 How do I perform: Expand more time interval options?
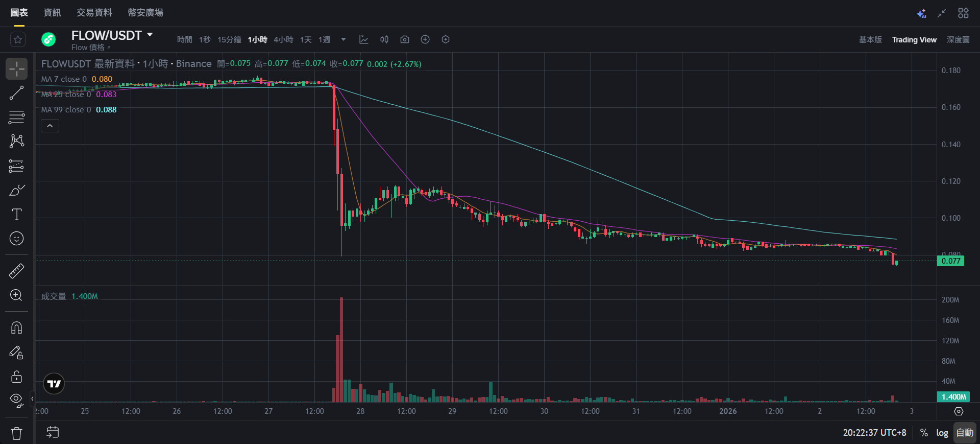[x=344, y=39]
